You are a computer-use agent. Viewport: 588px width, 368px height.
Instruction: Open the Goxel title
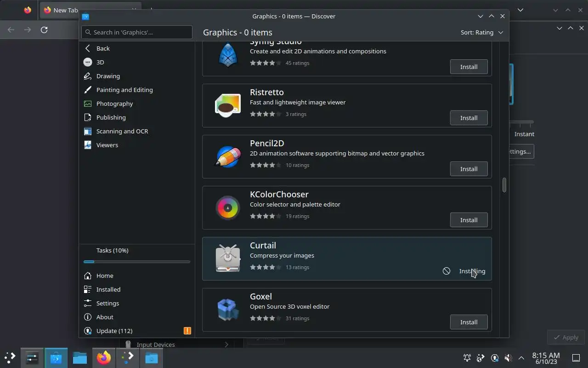click(261, 296)
